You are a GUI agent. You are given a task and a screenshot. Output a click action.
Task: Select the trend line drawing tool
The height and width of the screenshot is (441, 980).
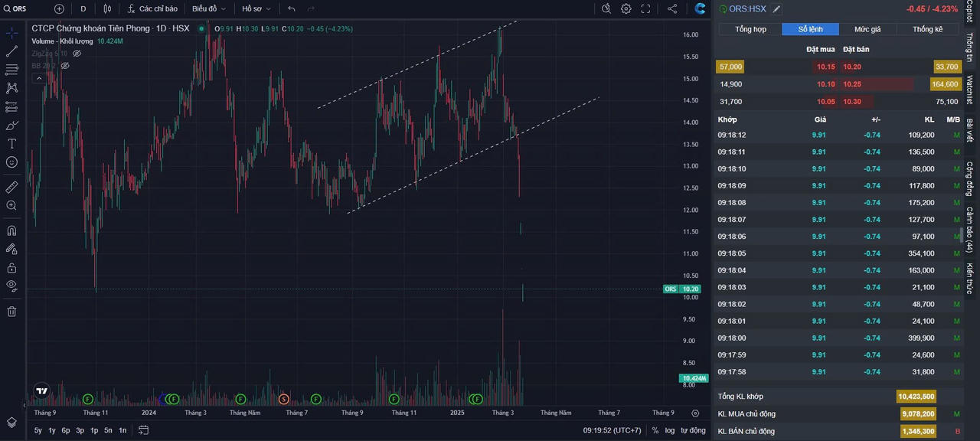point(11,51)
